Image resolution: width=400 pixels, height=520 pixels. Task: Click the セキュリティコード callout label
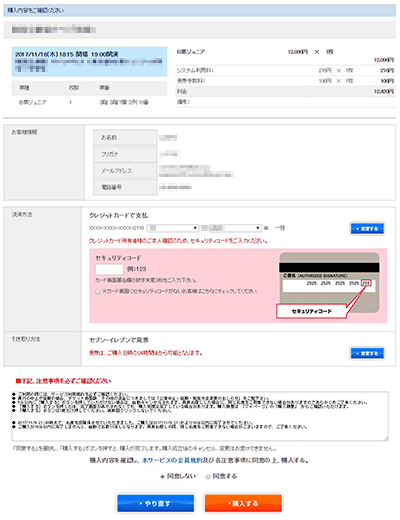[312, 311]
